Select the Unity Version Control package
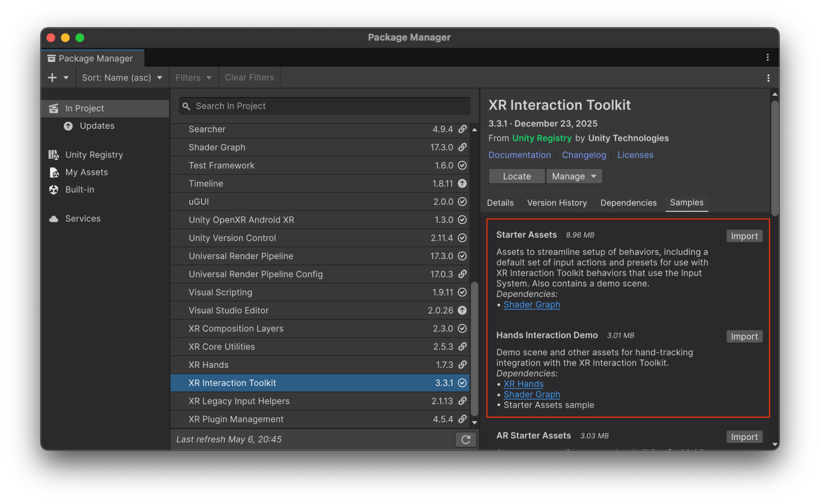This screenshot has height=504, width=820. click(320, 238)
